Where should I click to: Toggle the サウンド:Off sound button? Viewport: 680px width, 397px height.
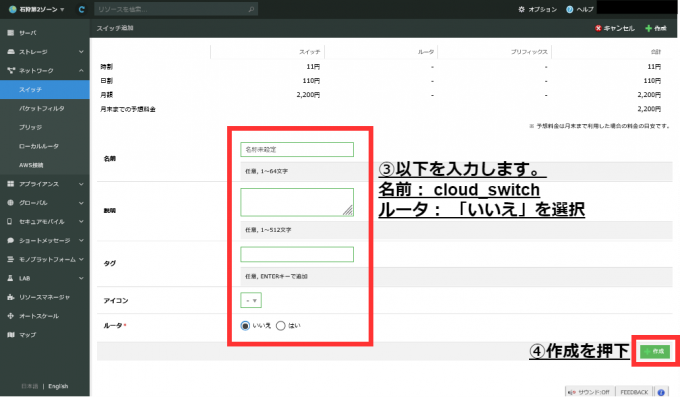[589, 392]
